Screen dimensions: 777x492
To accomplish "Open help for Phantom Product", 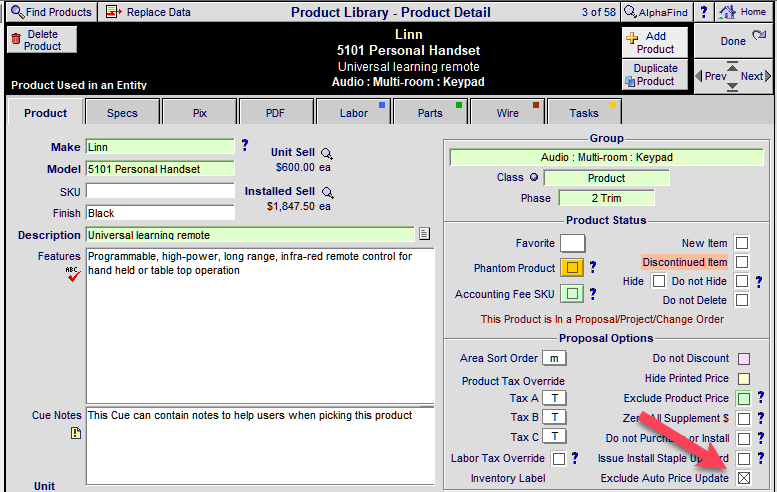I will 593,268.
